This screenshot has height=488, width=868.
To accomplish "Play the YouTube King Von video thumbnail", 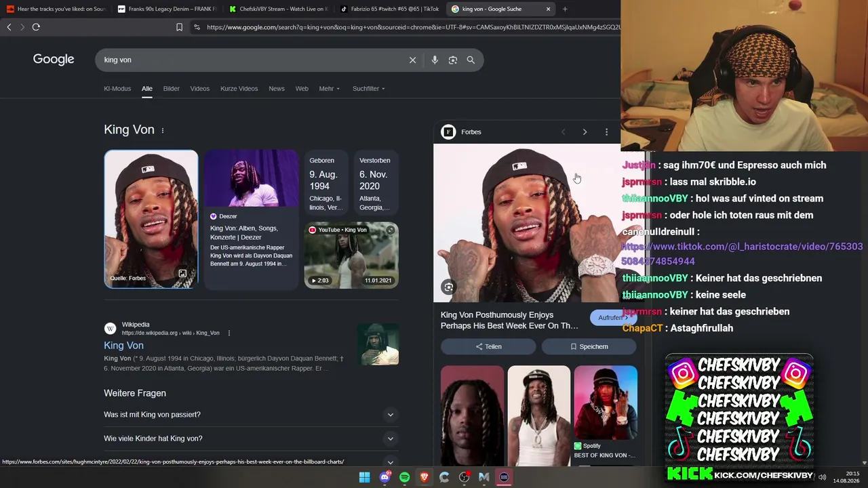I will (x=351, y=256).
